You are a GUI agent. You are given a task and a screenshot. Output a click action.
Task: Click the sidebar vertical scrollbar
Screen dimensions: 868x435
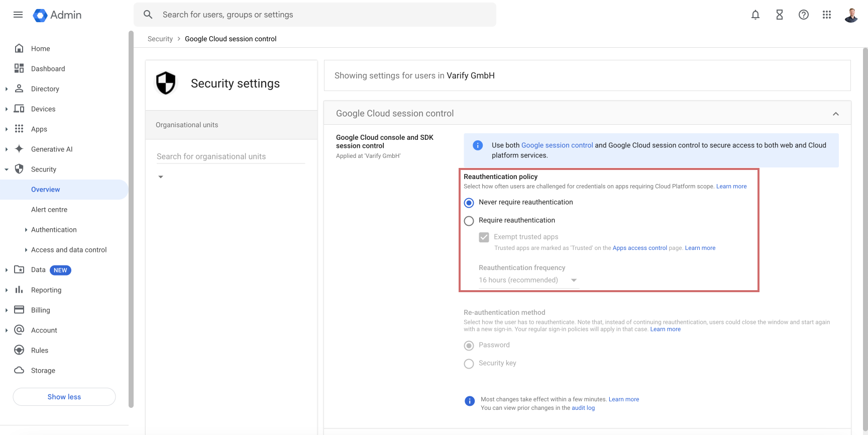pyautogui.click(x=131, y=219)
